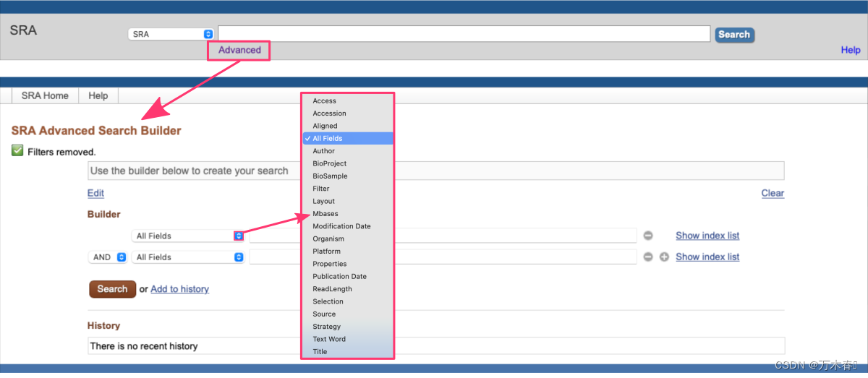Click the brown Search button in the builder

point(112,289)
